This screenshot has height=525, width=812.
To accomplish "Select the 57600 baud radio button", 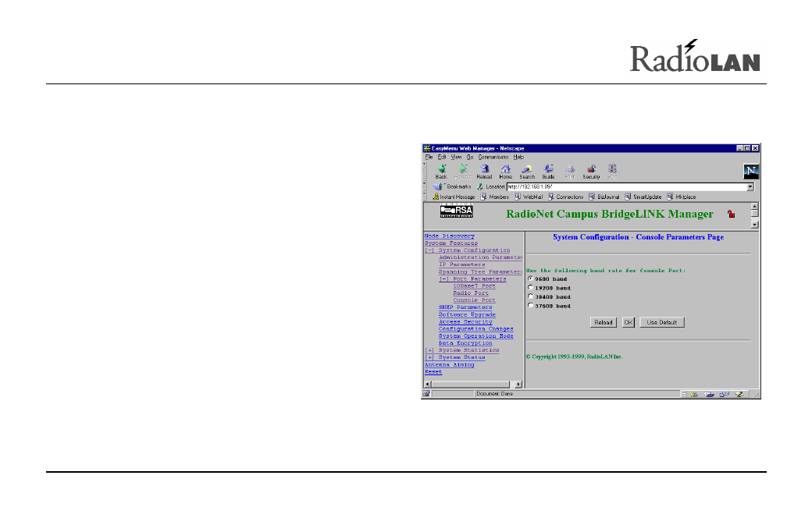I will pyautogui.click(x=530, y=306).
